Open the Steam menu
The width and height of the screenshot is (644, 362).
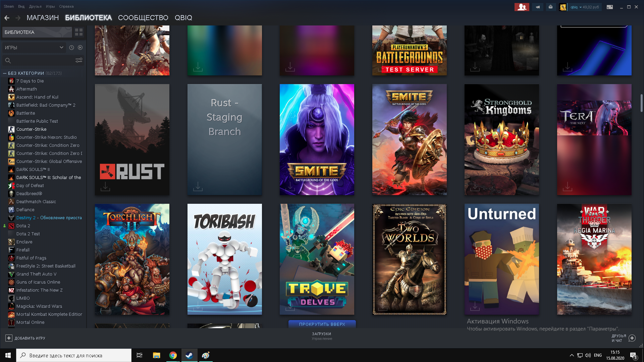[x=9, y=6]
